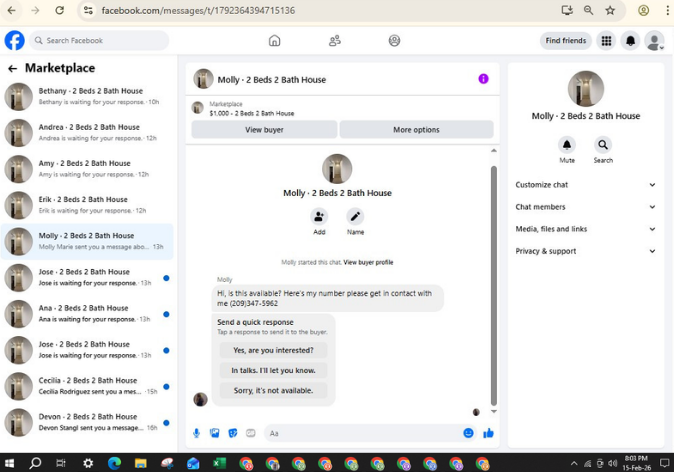The width and height of the screenshot is (674, 472).
Task: Open Amy's 2 Beds 2 Bath House chat
Action: pos(87,169)
